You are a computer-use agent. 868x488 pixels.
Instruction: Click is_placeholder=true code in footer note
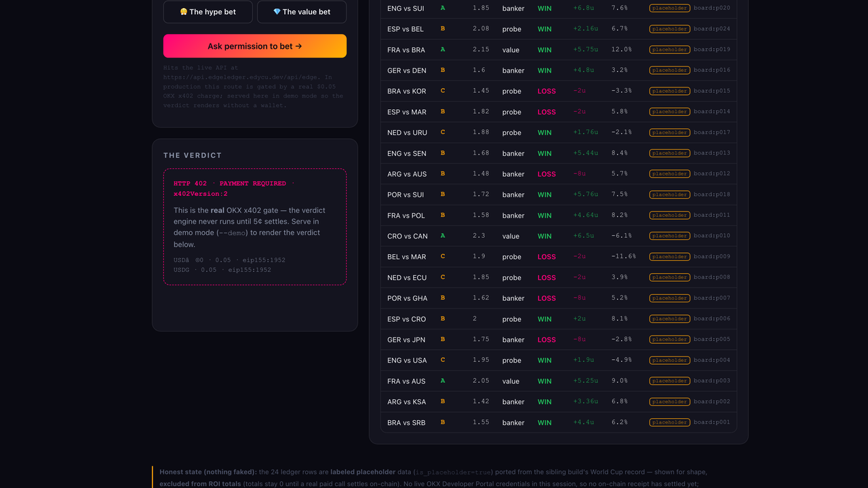454,472
